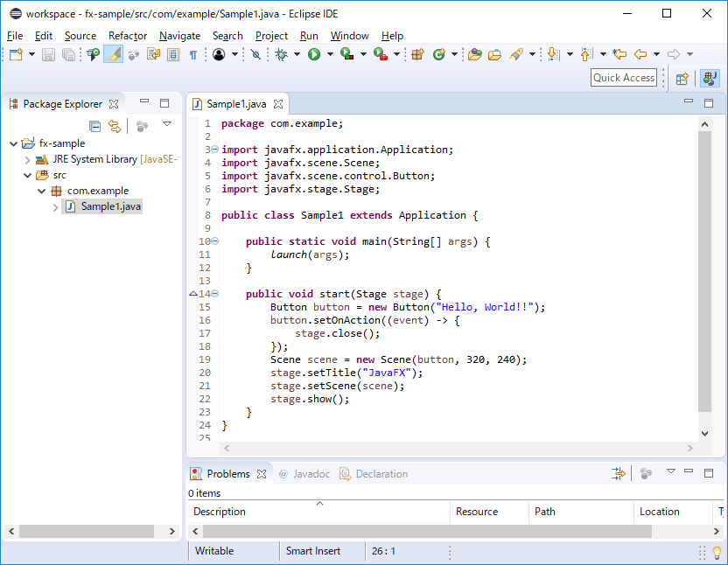Click the Run External Tools icon
Screen dimensions: 728x565
click(x=381, y=54)
